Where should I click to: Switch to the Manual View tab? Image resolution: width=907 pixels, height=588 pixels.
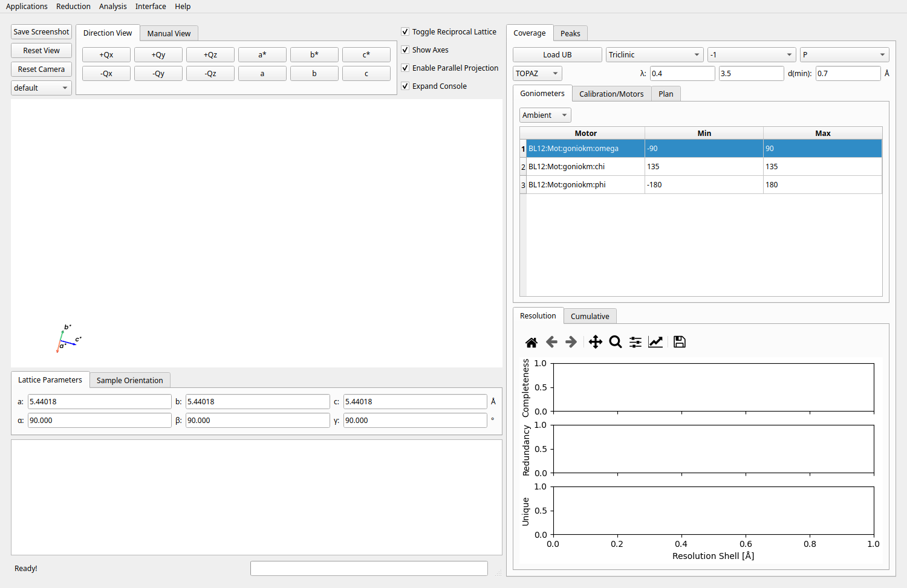pyautogui.click(x=169, y=33)
